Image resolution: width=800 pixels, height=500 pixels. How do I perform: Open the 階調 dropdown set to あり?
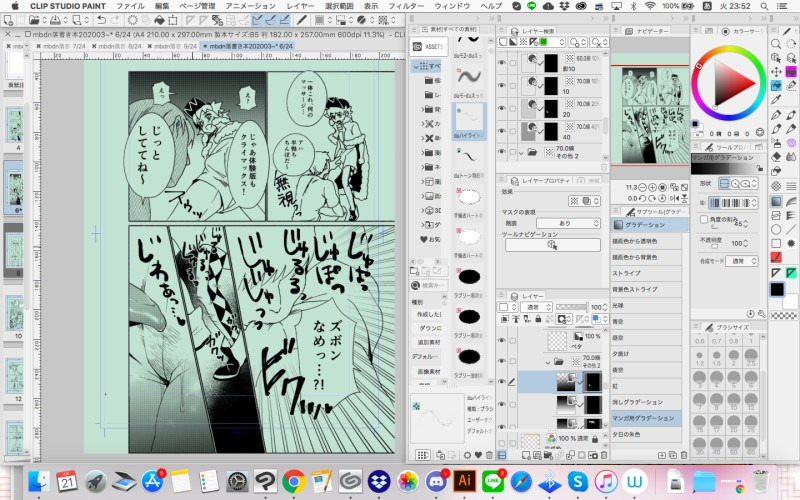[x=568, y=223]
